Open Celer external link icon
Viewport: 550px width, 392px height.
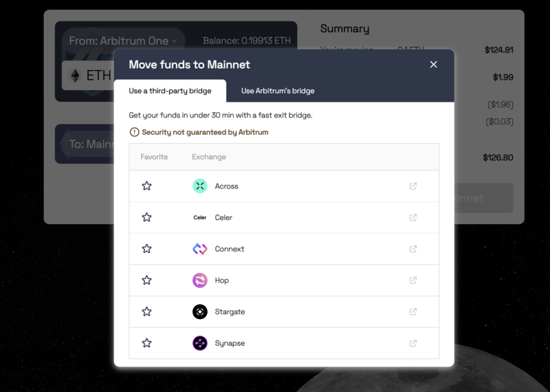pyautogui.click(x=413, y=217)
